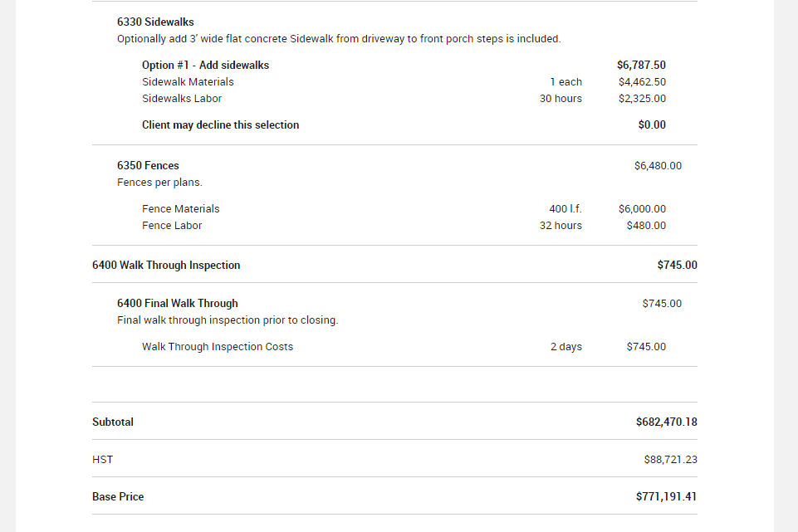Click the Sidewalk Materials line item
The image size is (798, 532).
click(188, 82)
